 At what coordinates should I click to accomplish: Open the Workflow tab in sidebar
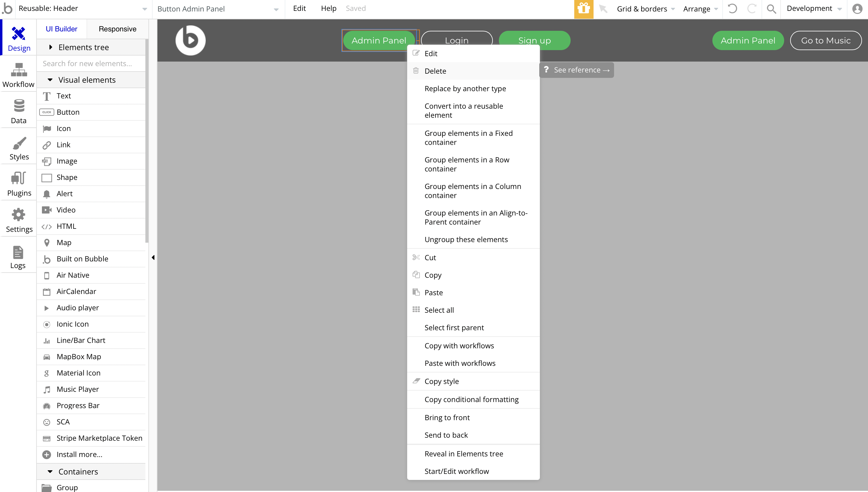(19, 75)
